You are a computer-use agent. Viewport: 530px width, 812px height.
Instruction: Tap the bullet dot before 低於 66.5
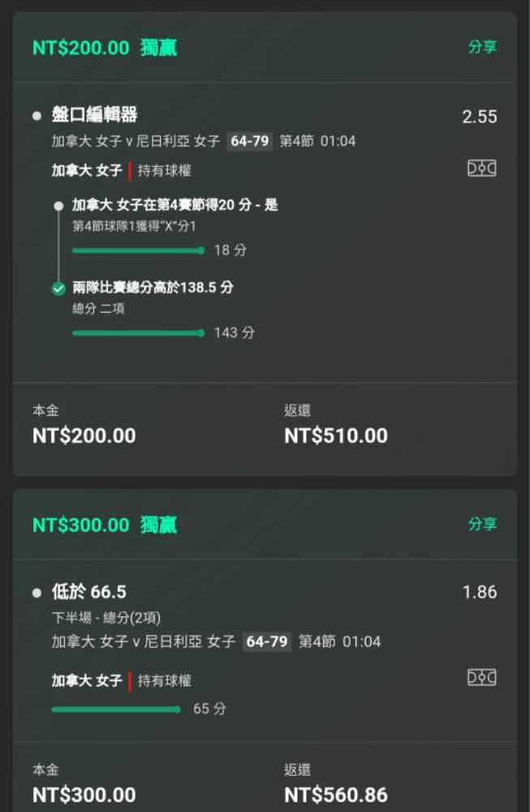point(37,593)
